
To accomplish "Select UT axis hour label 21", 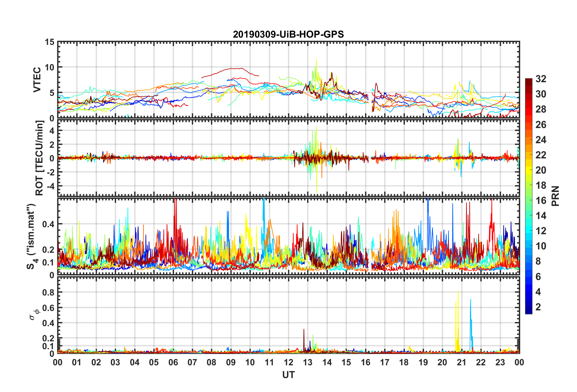I will 461,362.
